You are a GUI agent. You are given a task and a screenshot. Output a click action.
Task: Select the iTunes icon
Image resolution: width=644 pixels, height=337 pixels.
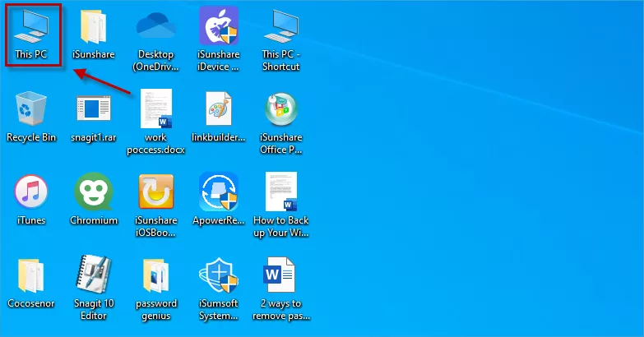[31, 192]
